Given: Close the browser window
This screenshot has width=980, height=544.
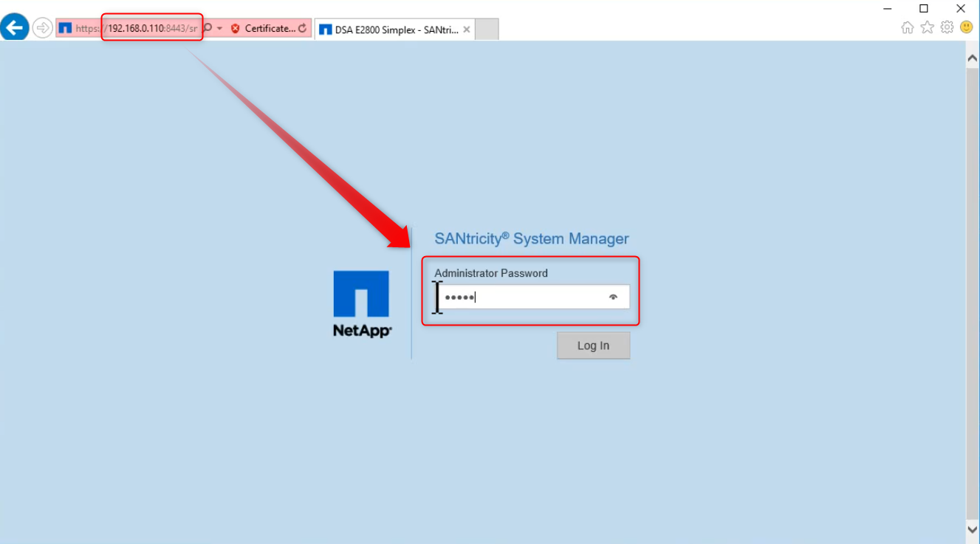Looking at the screenshot, I should [x=961, y=8].
